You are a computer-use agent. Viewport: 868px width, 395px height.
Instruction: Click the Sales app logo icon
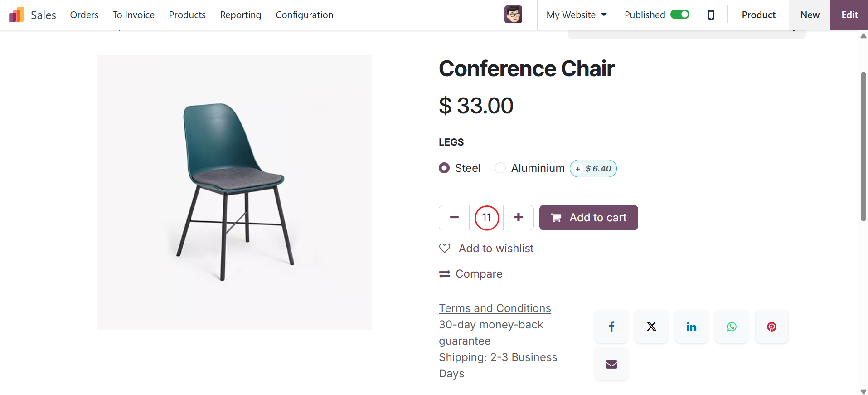point(16,15)
